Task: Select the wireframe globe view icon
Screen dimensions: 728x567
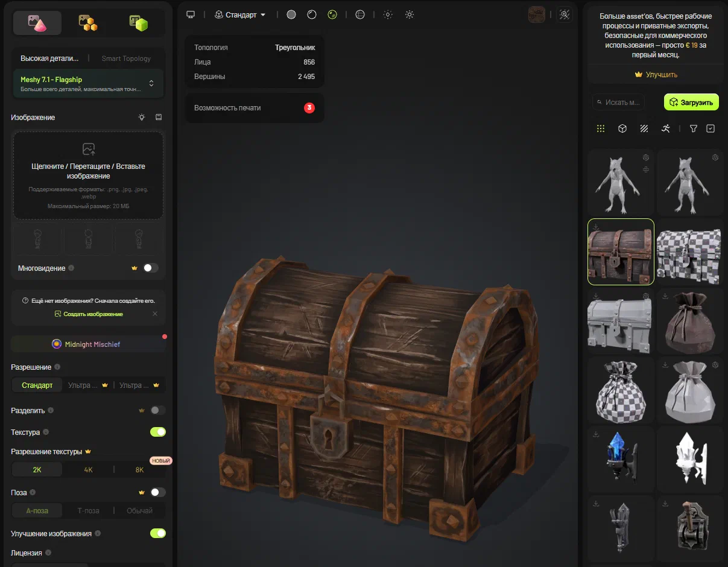Action: pos(360,14)
